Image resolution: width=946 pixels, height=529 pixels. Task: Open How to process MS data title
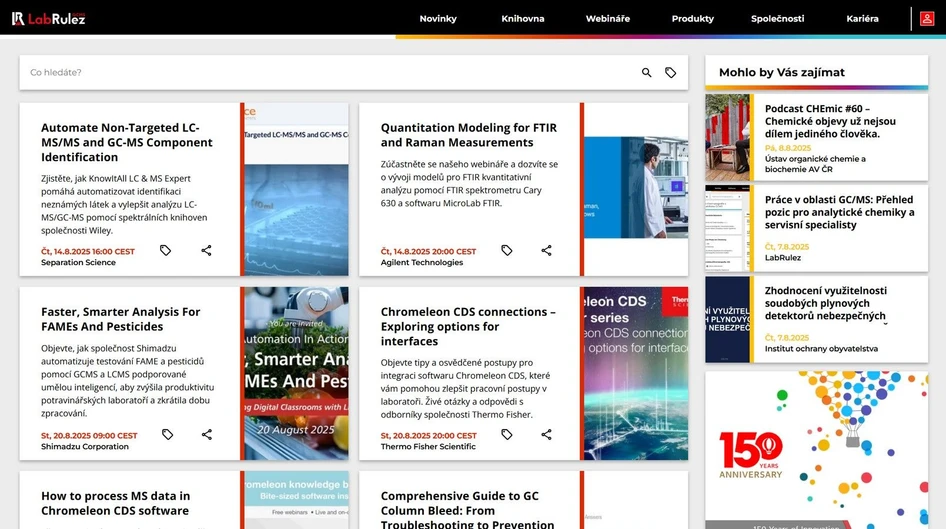[115, 503]
